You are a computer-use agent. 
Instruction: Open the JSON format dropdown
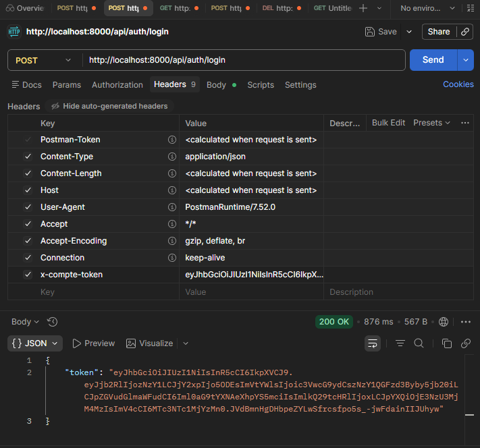click(x=35, y=343)
